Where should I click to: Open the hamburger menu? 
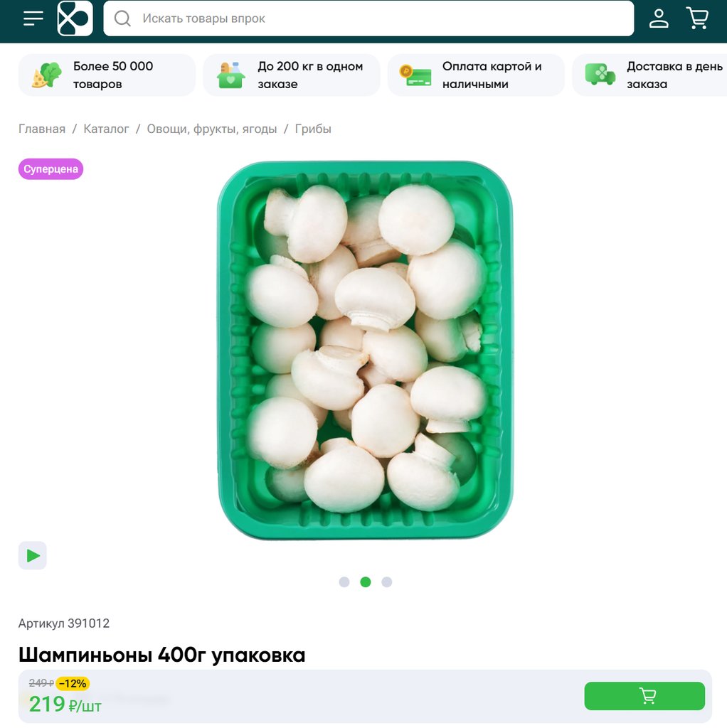(33, 18)
